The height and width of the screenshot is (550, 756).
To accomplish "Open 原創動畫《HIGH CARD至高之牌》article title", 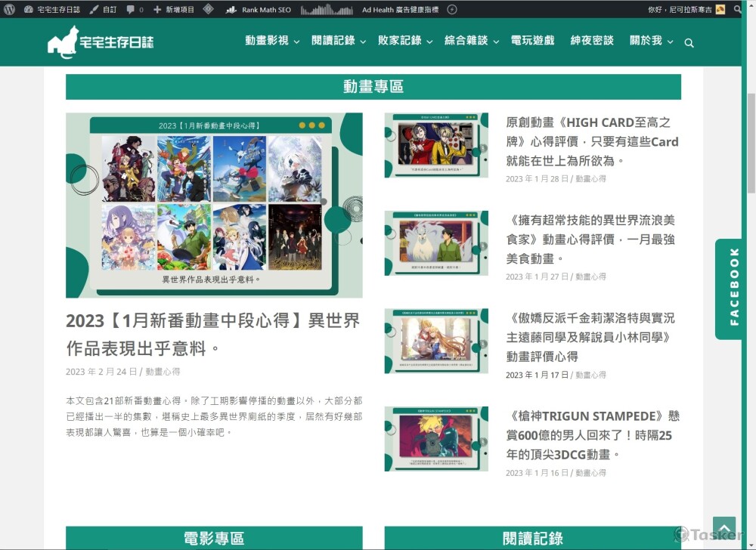I will point(592,141).
